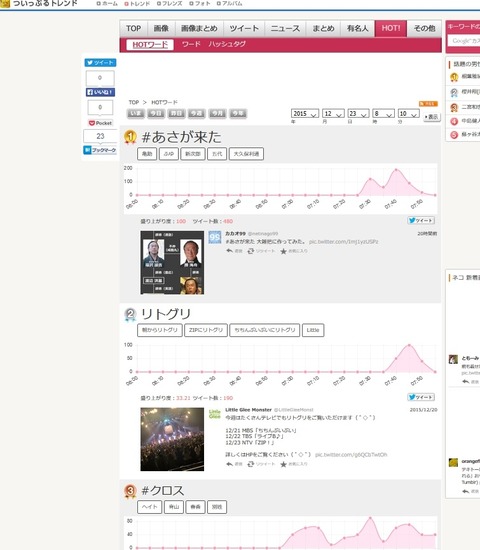Screen dimensions: 480x550
Task: Click the ZIPにリトグリ keyword tag
Action: pyautogui.click(x=206, y=330)
